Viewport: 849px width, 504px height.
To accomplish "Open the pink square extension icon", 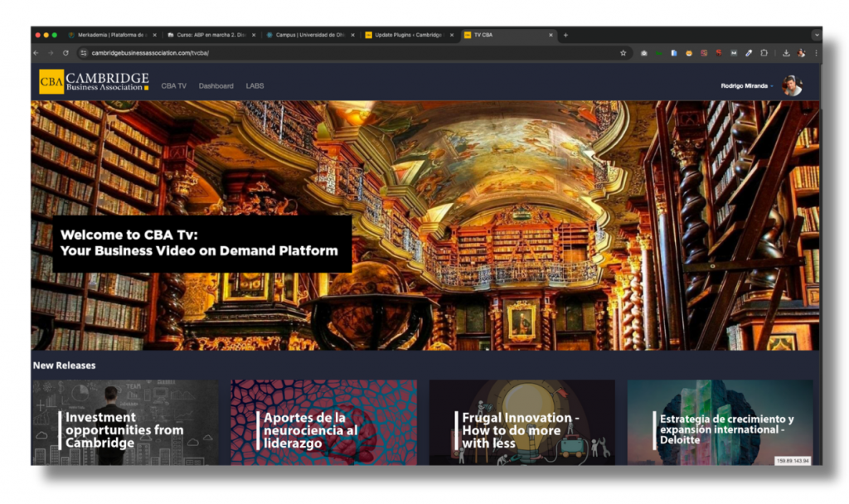I will click(x=704, y=53).
